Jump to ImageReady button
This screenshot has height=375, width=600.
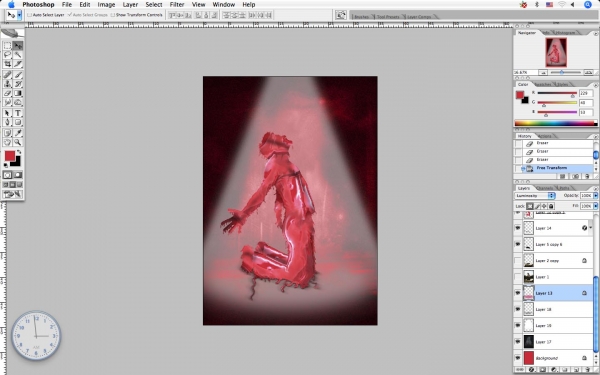13,194
